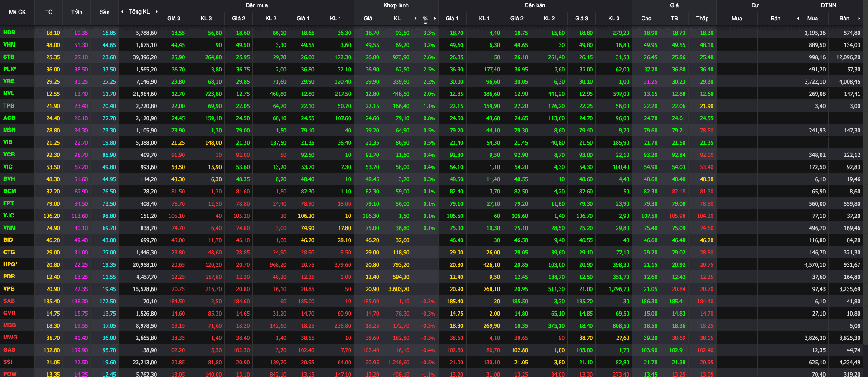Viewport: 868px width, 377px height.
Task: Select the ACB ticker symbol
Action: 9,118
